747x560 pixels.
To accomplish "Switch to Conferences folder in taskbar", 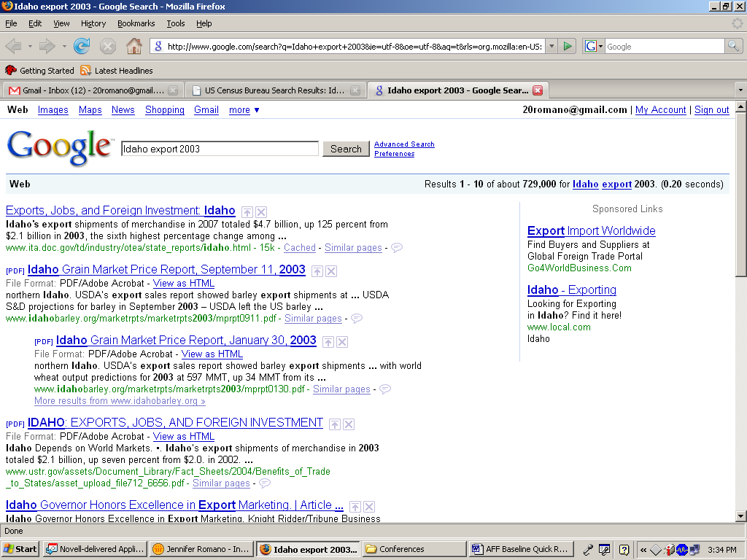I will tap(414, 549).
